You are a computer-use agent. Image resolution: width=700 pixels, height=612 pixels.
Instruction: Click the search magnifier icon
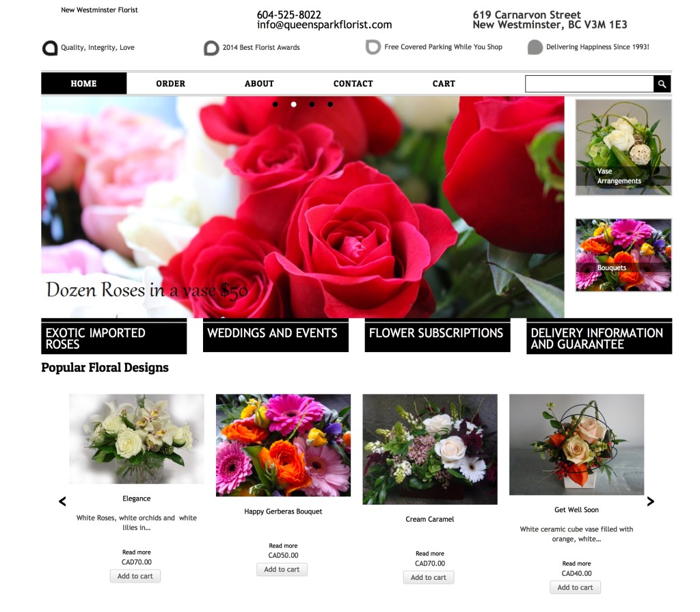click(662, 83)
